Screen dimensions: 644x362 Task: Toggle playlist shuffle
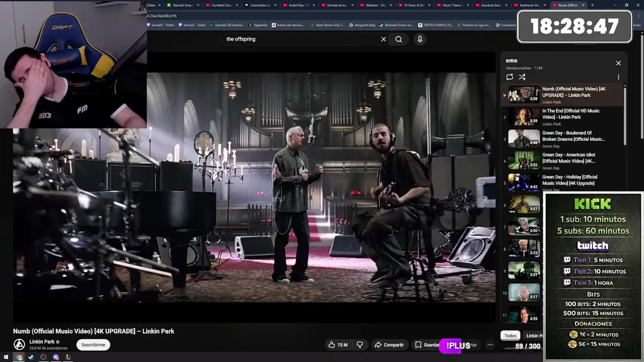522,77
